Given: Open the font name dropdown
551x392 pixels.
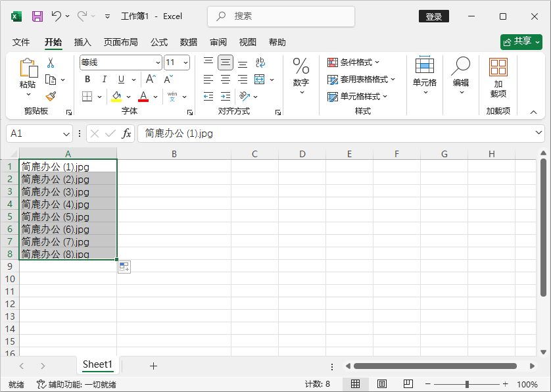Looking at the screenshot, I should pyautogui.click(x=158, y=62).
